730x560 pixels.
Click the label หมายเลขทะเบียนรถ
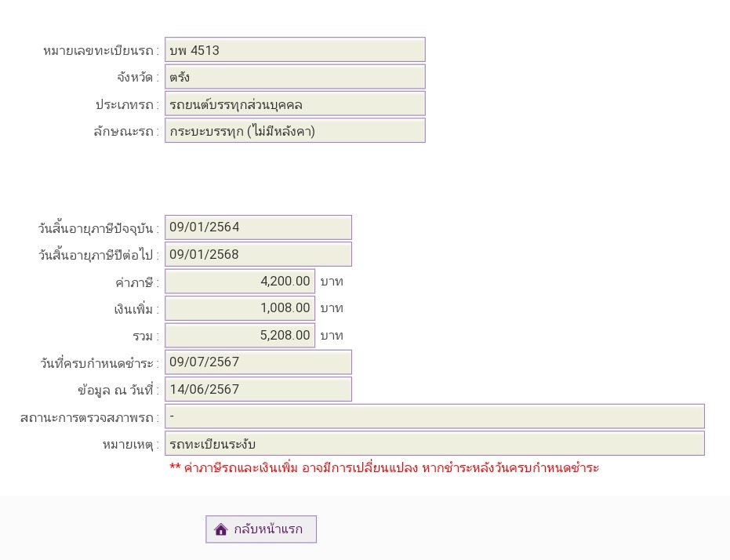(x=101, y=51)
